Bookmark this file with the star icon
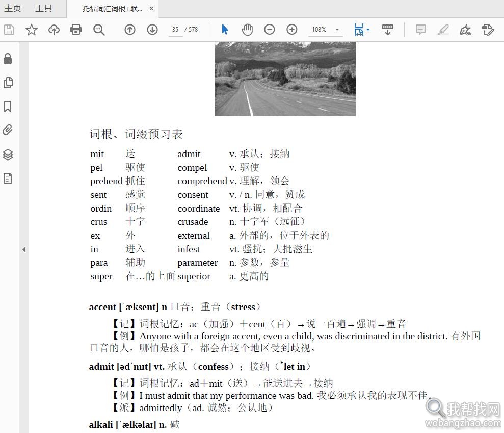 click(x=32, y=30)
